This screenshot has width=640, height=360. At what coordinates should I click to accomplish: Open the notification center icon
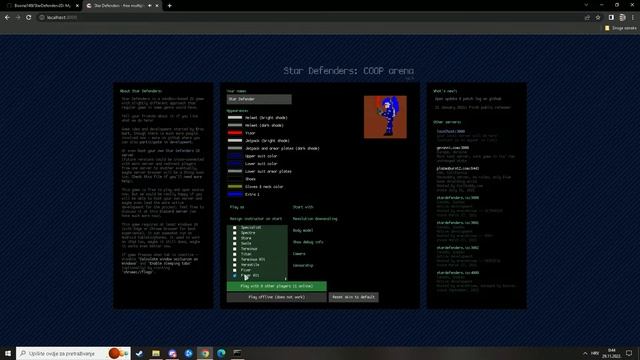pos(629,353)
